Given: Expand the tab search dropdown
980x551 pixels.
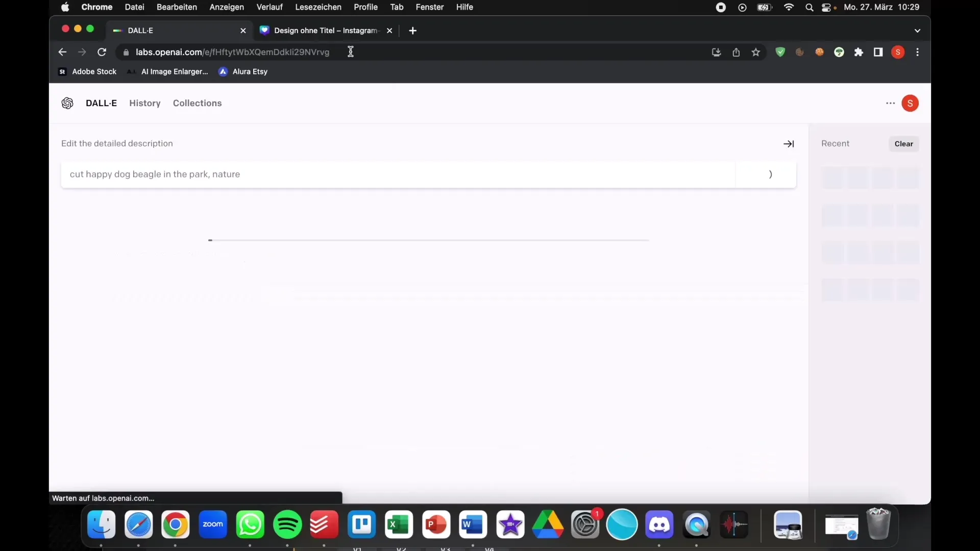Looking at the screenshot, I should point(917,31).
